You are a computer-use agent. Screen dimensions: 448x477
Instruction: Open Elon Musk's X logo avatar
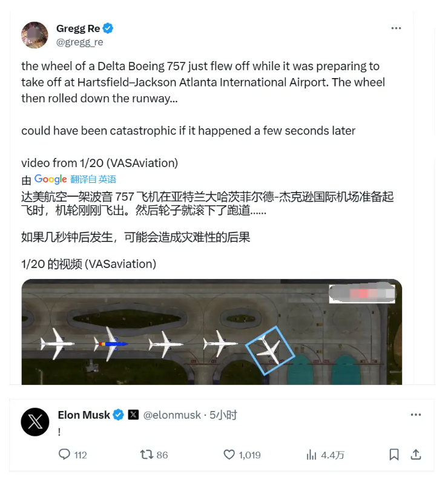(35, 422)
